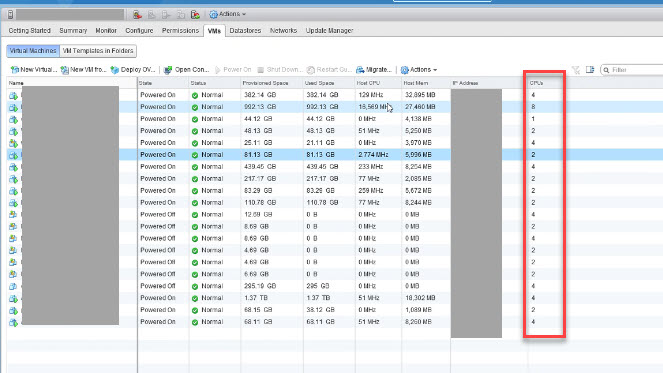Image resolution: width=663 pixels, height=373 pixels.
Task: Switch to the Virtual Machines view toggle
Action: [33, 51]
